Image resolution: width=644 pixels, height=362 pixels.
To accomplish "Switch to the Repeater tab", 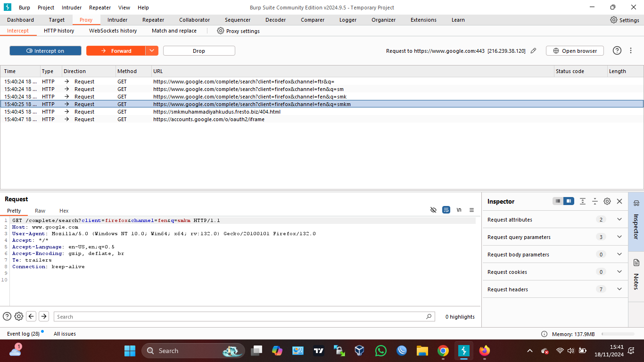I will coord(153,20).
